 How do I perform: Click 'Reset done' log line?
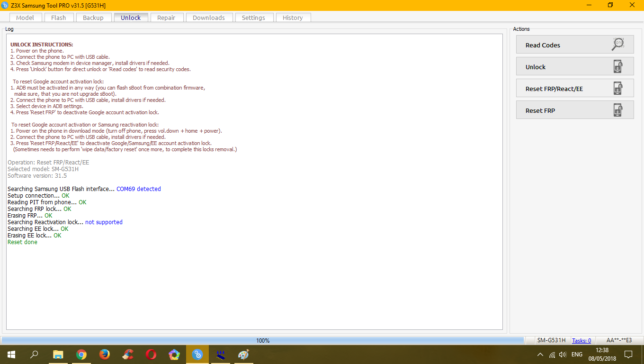click(22, 242)
